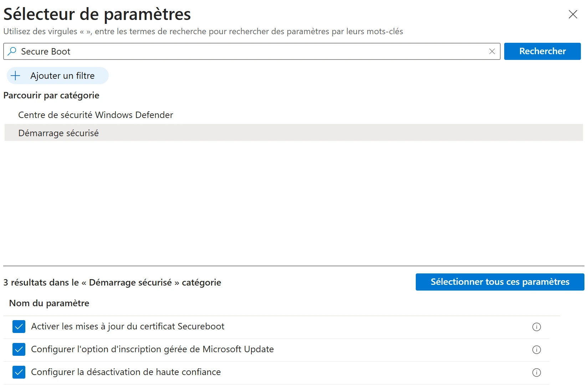Clear the Secure Boot search text

[492, 51]
